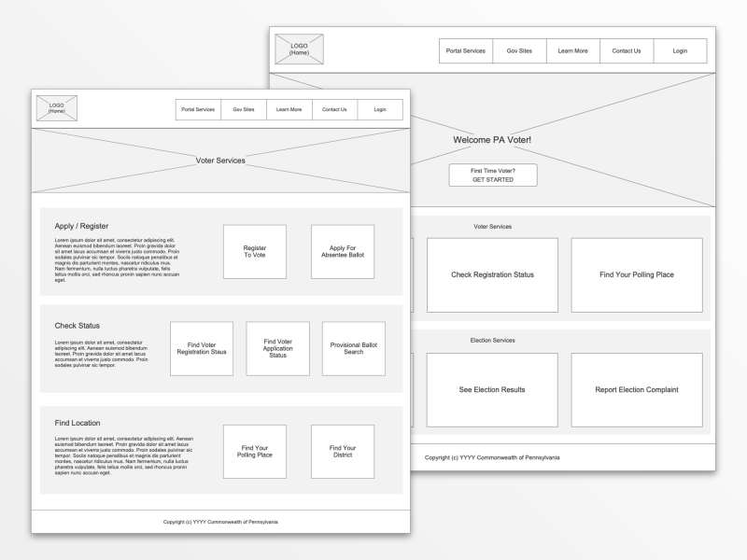Image resolution: width=747 pixels, height=560 pixels.
Task: Select Find Voter Application Status
Action: (x=277, y=348)
